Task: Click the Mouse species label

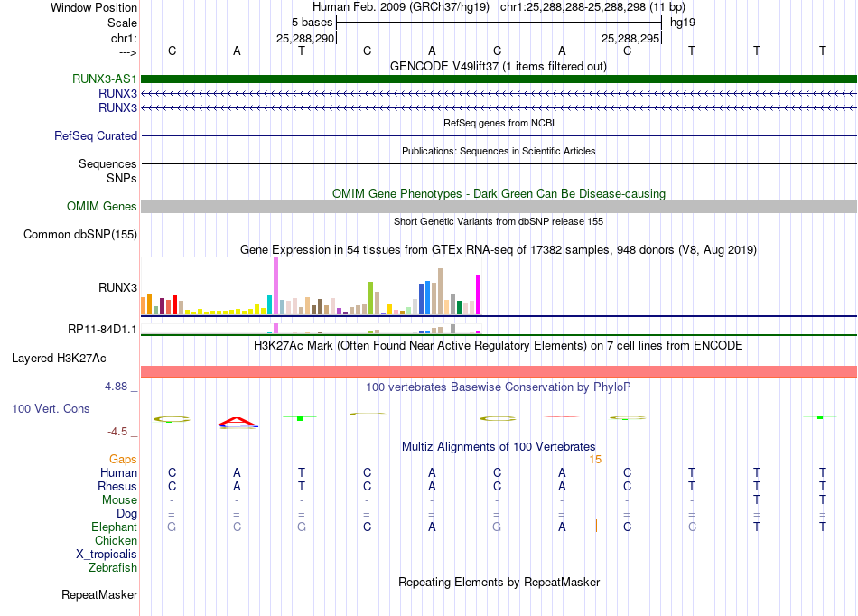Action: (119, 500)
